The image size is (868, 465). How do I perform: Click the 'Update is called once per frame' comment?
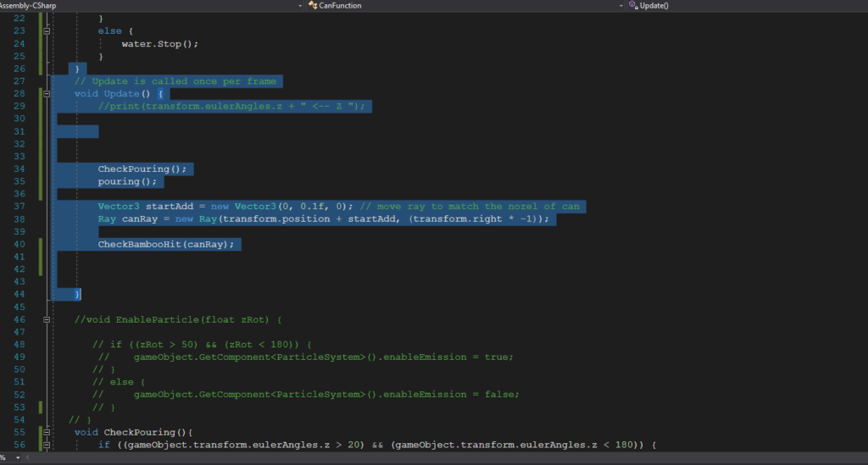pos(175,81)
